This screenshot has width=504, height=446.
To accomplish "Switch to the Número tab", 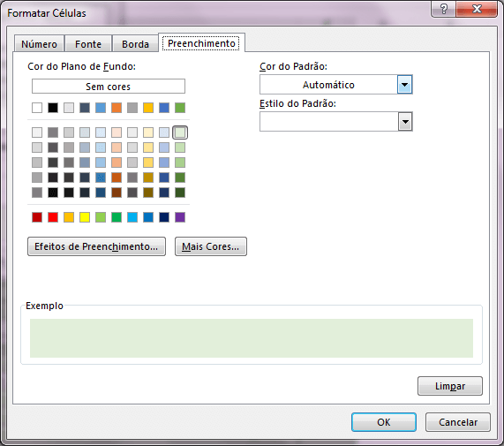I will click(x=39, y=44).
